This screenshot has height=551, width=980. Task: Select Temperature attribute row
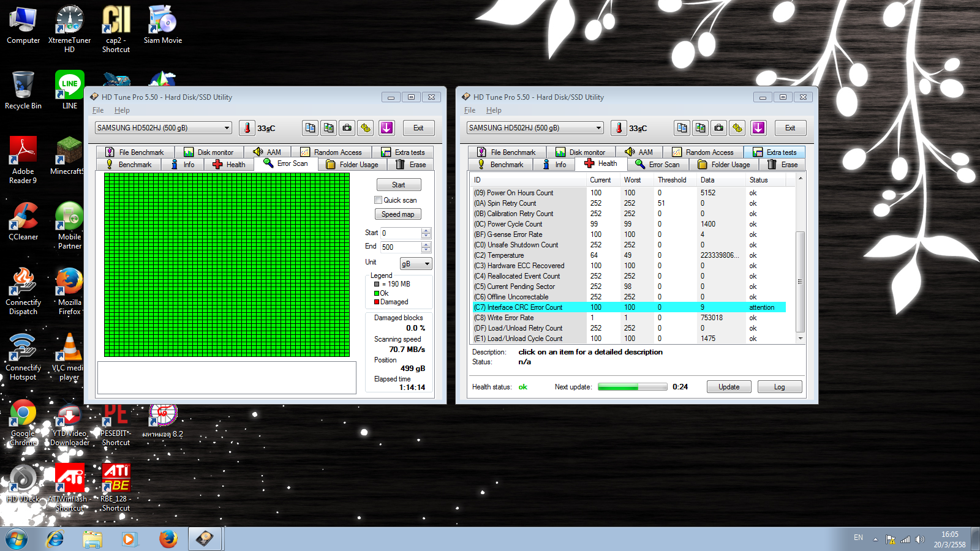tap(629, 255)
